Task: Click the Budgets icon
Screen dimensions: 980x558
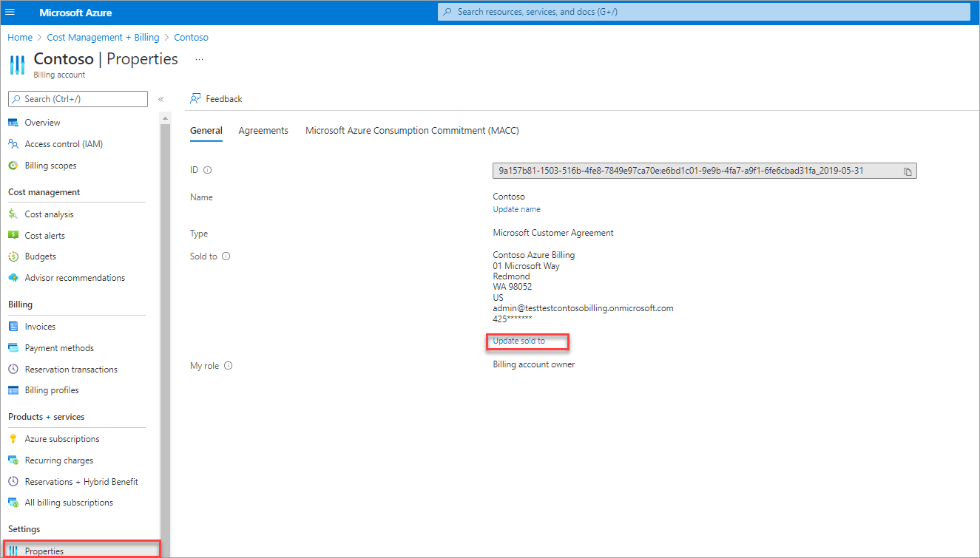Action: (13, 256)
